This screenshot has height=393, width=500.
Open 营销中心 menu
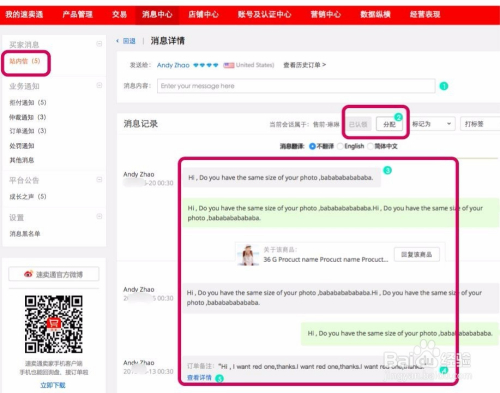point(326,14)
